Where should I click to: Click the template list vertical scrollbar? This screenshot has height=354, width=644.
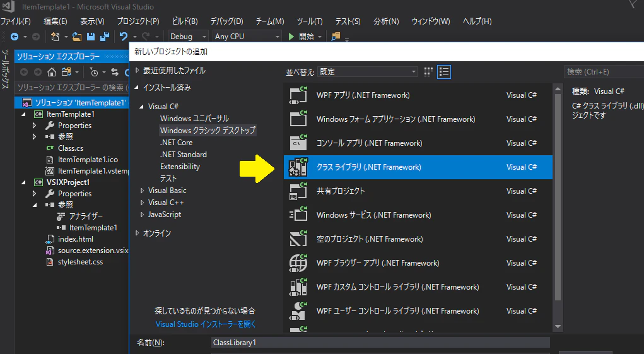(558, 197)
